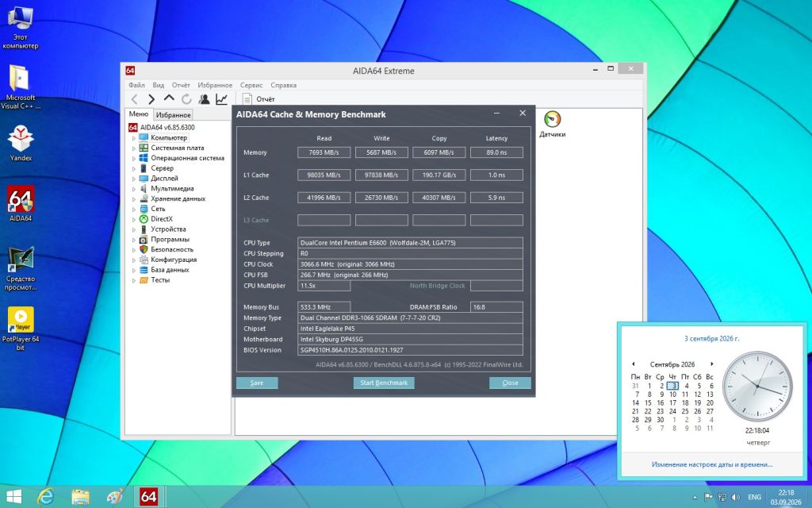Screen dimensions: 812x508
Task: Expand the Компьютер tree node arrow
Action: pos(133,138)
